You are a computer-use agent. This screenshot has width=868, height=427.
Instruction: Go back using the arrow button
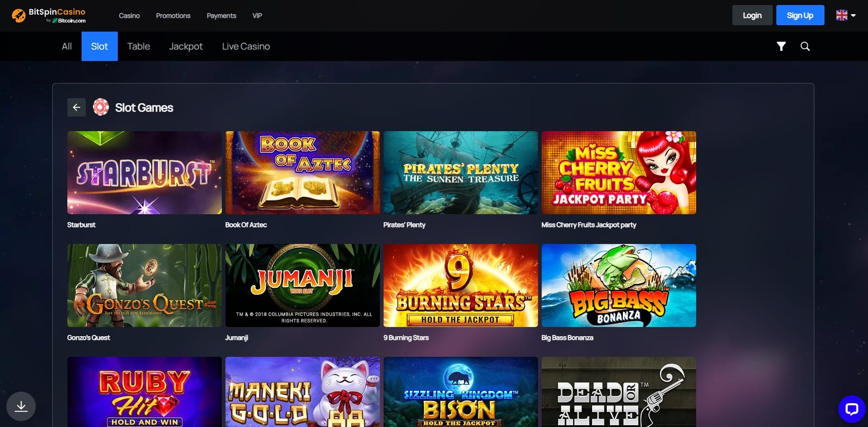pyautogui.click(x=77, y=107)
